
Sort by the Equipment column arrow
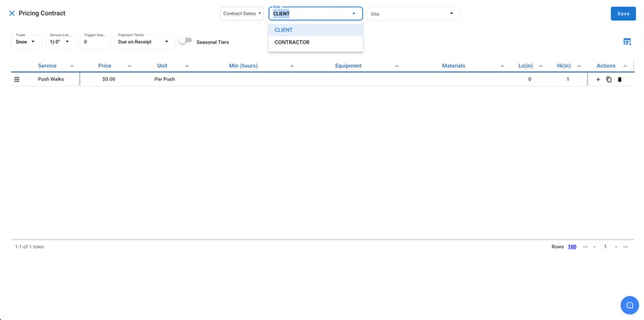pyautogui.click(x=397, y=66)
